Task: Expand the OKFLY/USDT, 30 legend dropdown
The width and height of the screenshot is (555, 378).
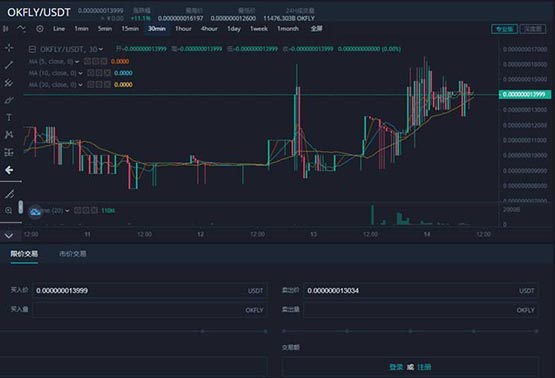Action: click(101, 50)
